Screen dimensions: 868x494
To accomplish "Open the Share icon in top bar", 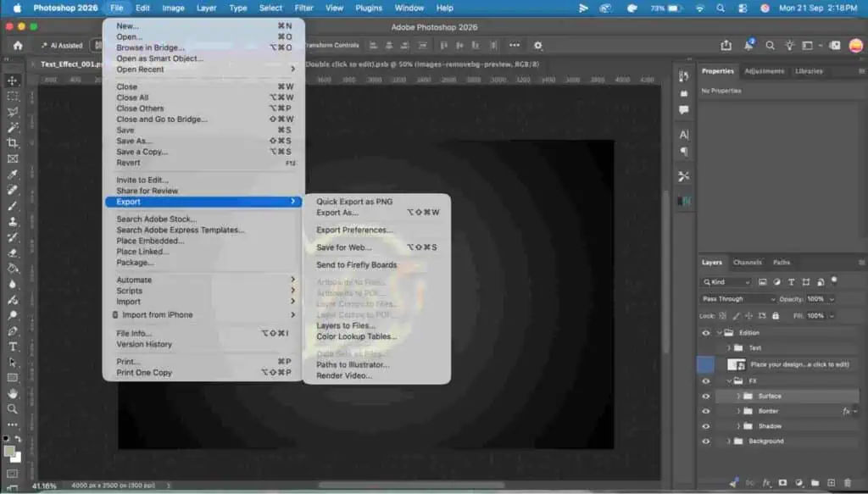I will click(x=726, y=46).
